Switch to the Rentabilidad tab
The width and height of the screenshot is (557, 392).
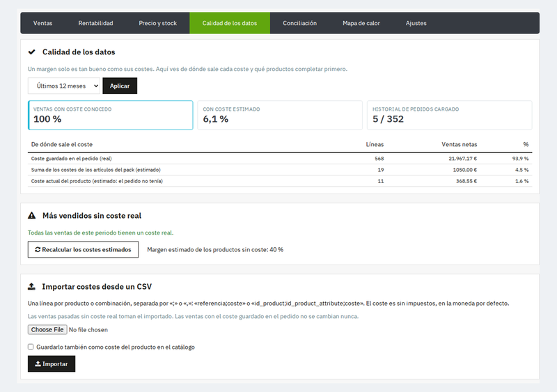click(95, 23)
